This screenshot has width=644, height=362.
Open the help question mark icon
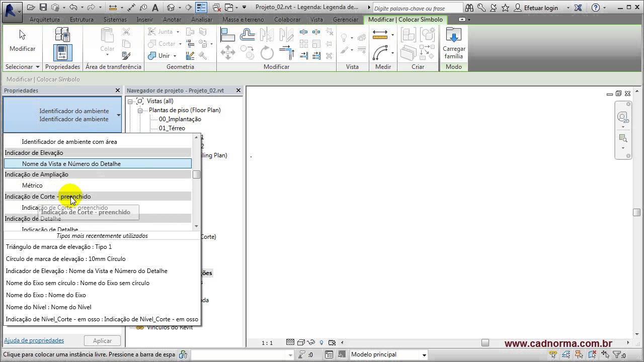pyautogui.click(x=596, y=8)
